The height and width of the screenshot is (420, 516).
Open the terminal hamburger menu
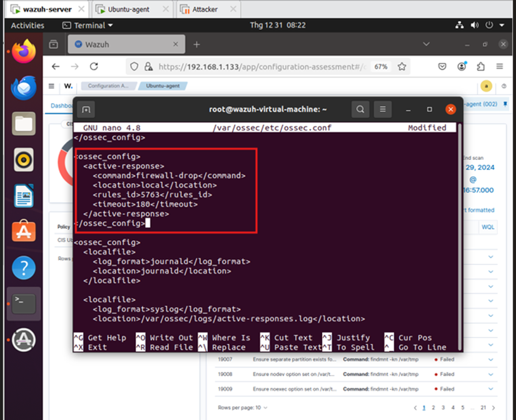382,109
